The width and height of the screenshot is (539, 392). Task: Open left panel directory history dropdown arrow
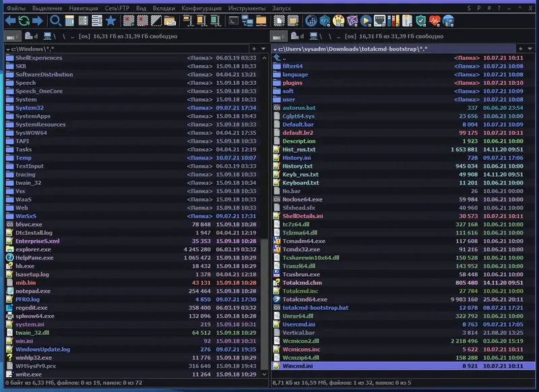click(263, 48)
